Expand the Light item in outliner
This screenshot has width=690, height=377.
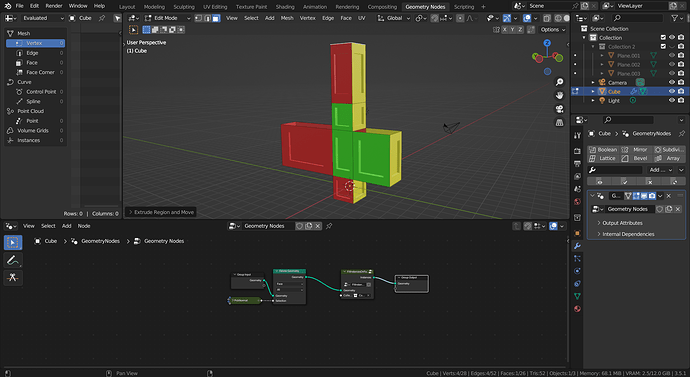593,100
